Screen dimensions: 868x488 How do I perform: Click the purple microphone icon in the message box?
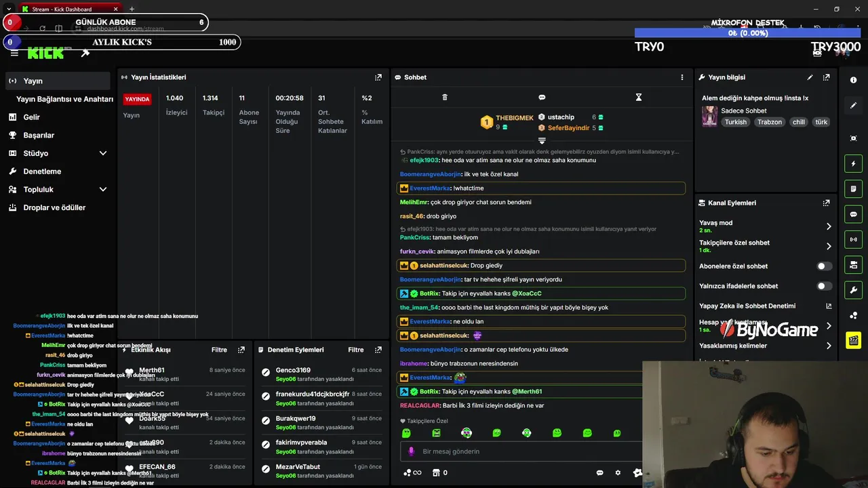pyautogui.click(x=410, y=451)
